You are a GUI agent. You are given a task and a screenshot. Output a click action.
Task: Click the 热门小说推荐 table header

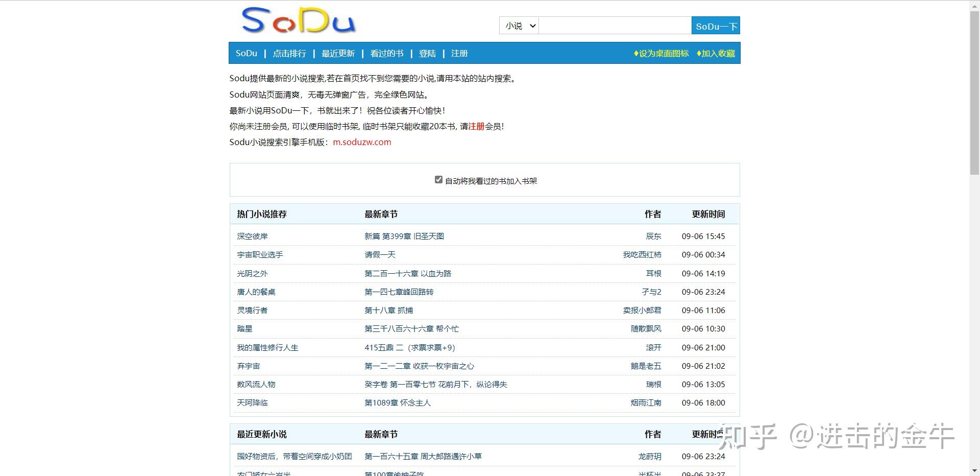point(262,214)
